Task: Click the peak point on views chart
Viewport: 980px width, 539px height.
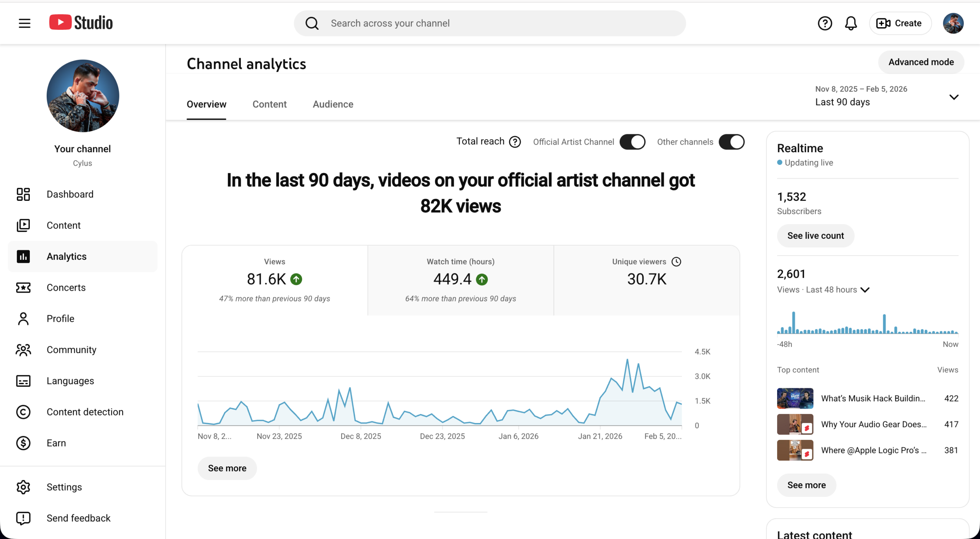Action: pyautogui.click(x=627, y=360)
